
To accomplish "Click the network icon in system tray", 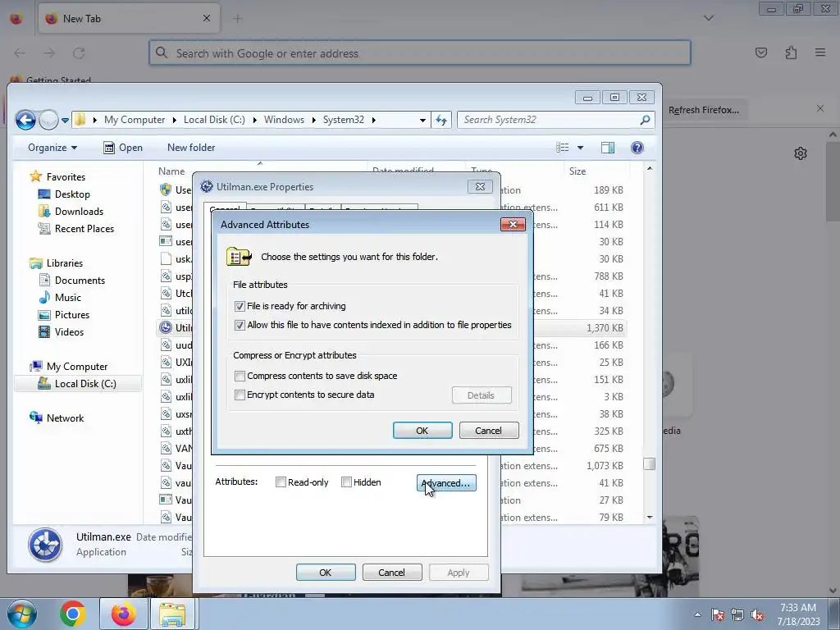I will tap(737, 615).
